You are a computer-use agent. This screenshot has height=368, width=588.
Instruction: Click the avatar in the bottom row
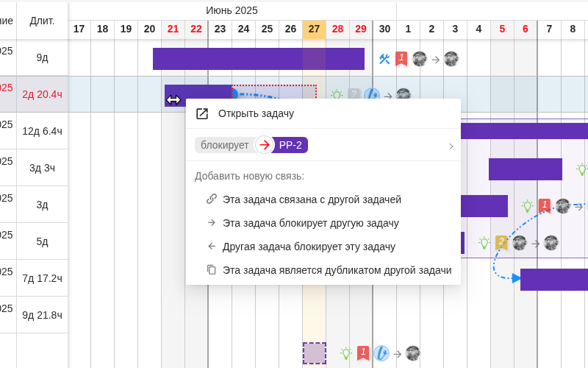tap(412, 353)
